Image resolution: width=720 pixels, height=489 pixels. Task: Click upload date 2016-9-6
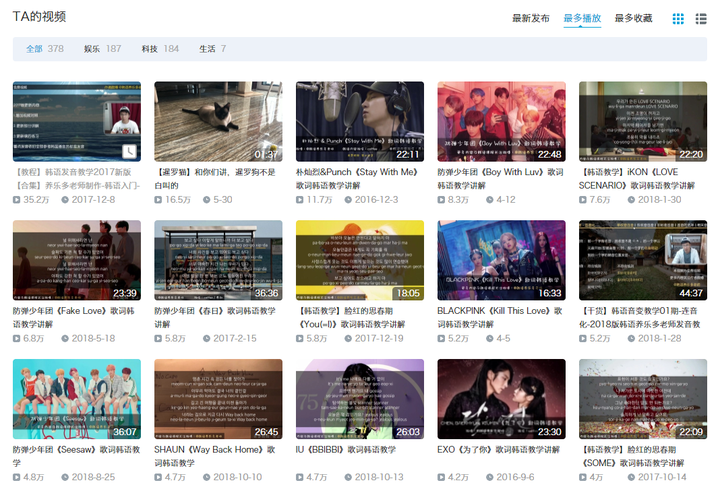pyautogui.click(x=511, y=477)
